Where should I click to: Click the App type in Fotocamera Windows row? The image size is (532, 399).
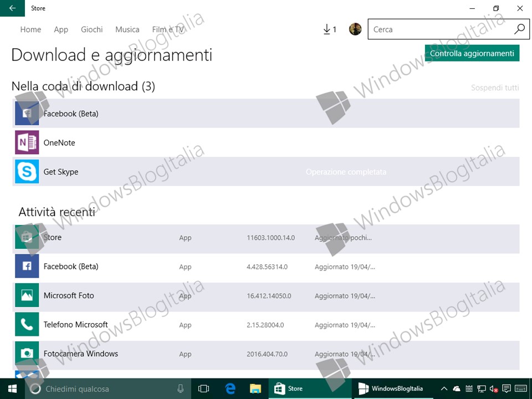185,354
